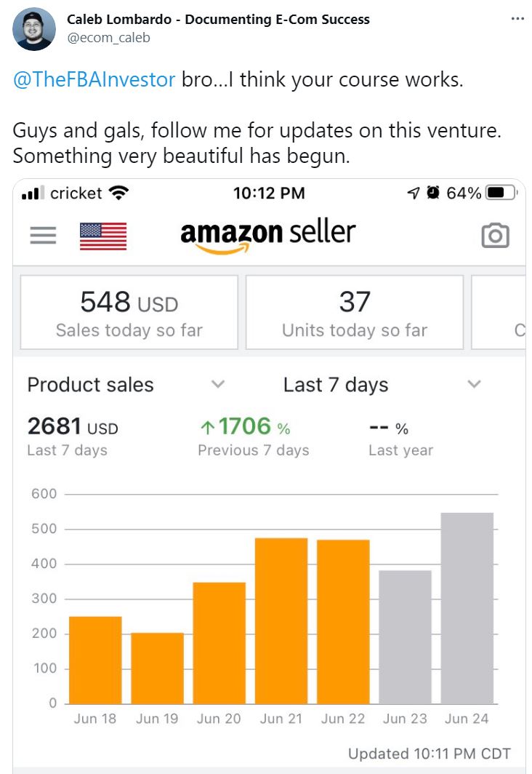Open the camera scan icon
This screenshot has height=774, width=532.
pyautogui.click(x=495, y=236)
